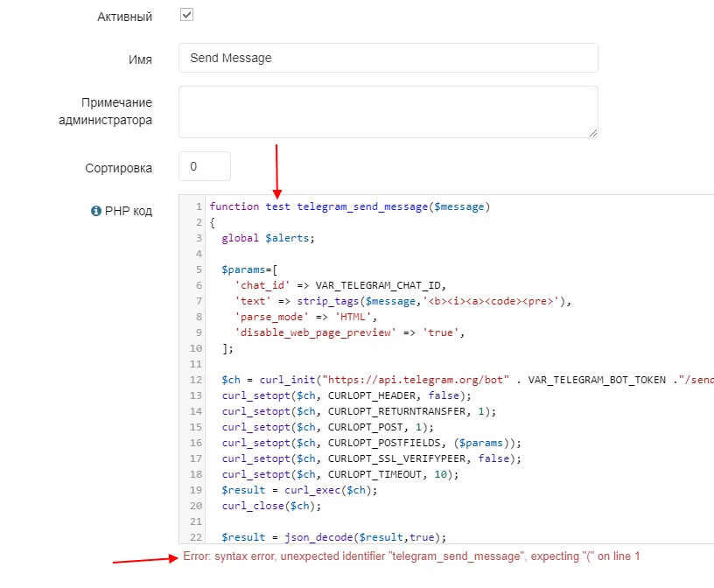This screenshot has width=714, height=588.
Task: Click the PHP код label
Action: (x=129, y=212)
